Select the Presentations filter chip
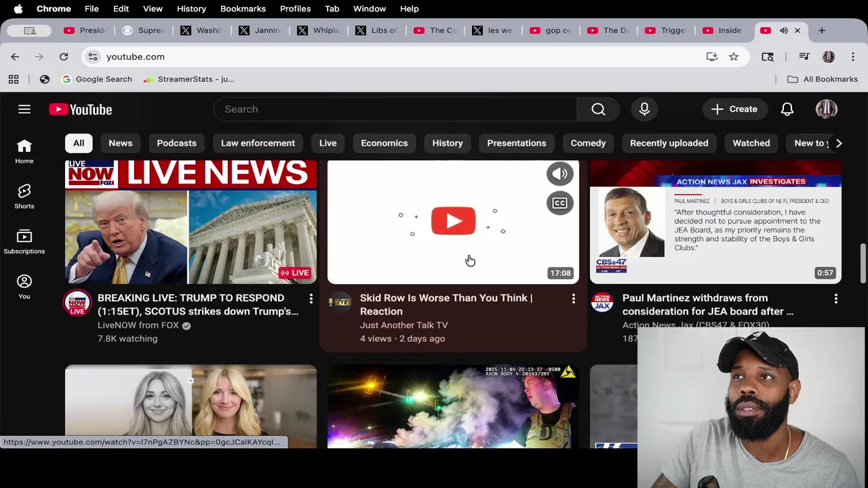This screenshot has height=488, width=868. click(516, 143)
